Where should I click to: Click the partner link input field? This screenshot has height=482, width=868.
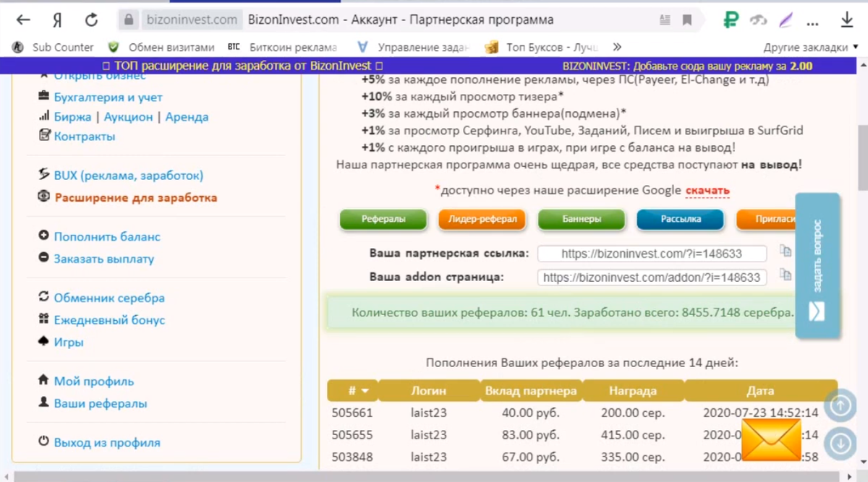pyautogui.click(x=652, y=254)
